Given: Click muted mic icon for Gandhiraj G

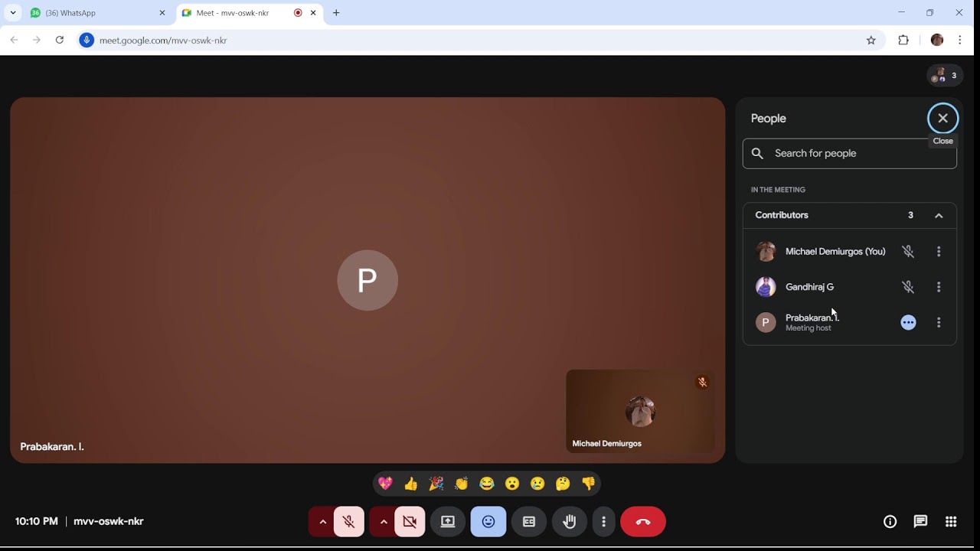Looking at the screenshot, I should [x=908, y=287].
